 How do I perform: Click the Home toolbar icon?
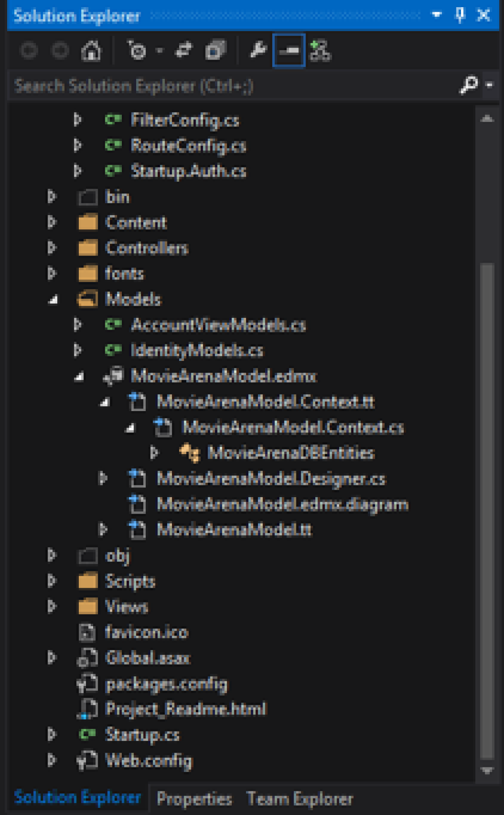pos(91,51)
